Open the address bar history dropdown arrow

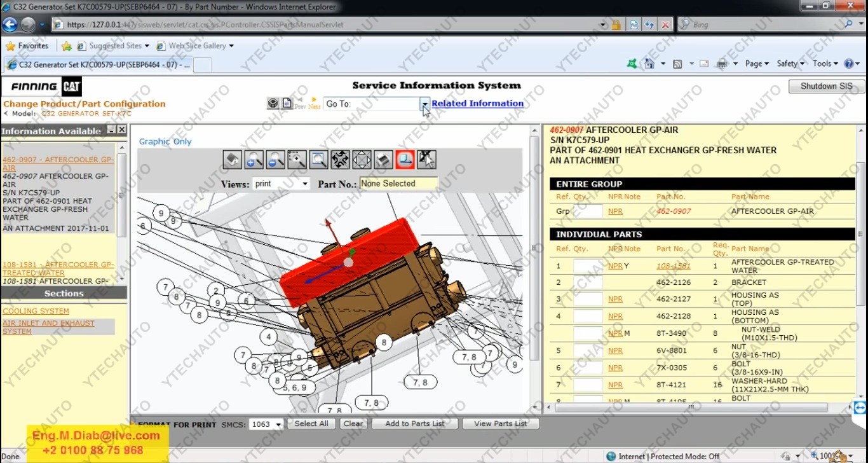click(602, 25)
